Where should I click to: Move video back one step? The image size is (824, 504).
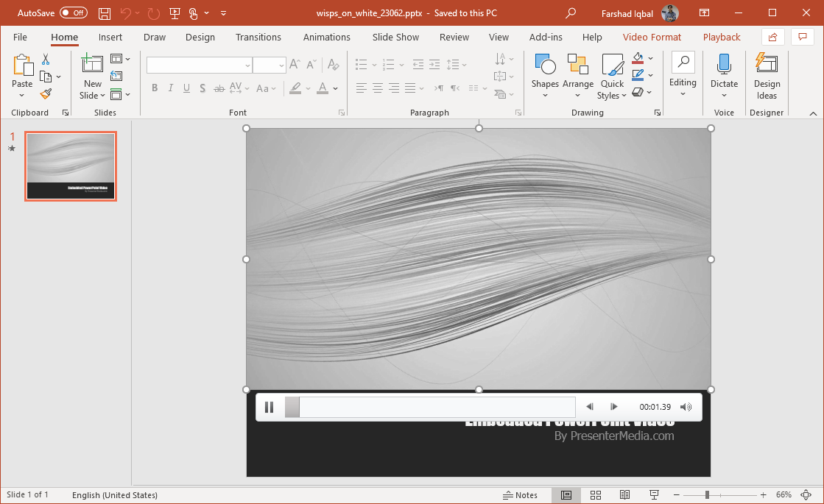[590, 407]
